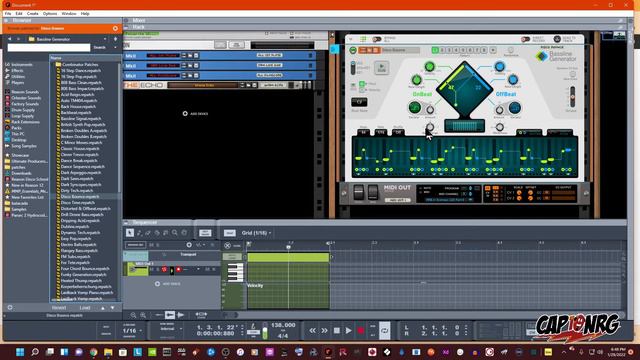The width and height of the screenshot is (640, 360).
Task: Click the Load button in browser footer
Action: click(85, 308)
